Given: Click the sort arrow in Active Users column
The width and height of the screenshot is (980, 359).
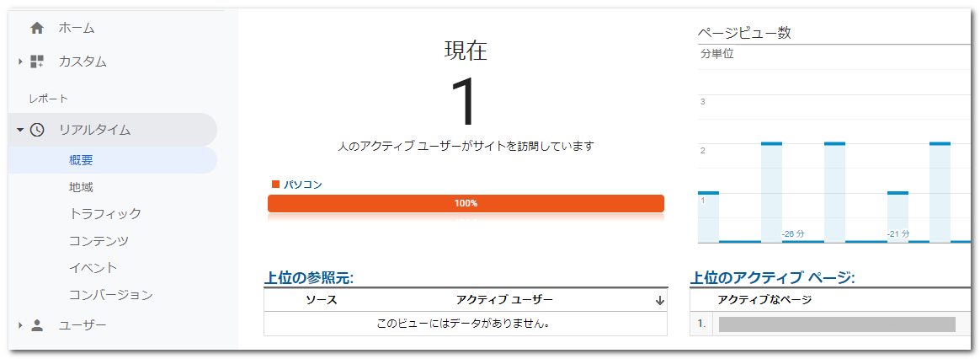Looking at the screenshot, I should (659, 300).
